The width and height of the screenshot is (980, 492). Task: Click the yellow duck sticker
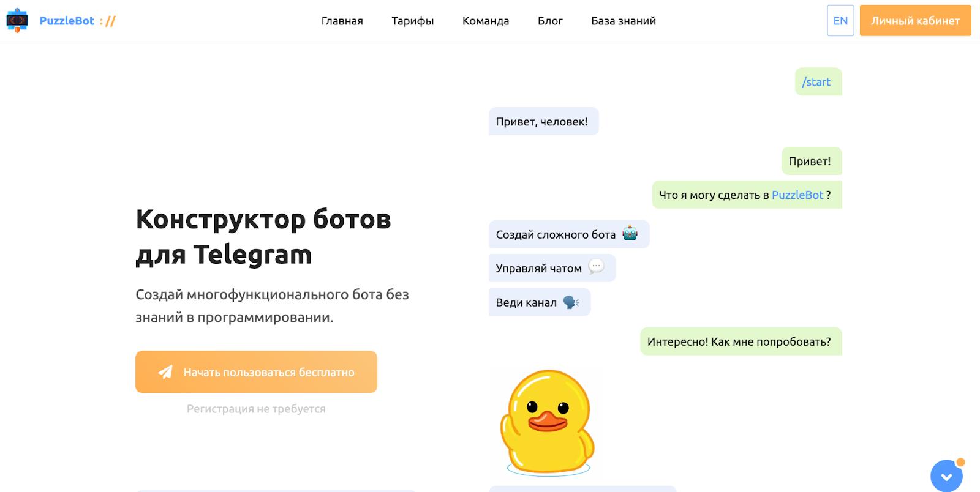click(x=548, y=422)
